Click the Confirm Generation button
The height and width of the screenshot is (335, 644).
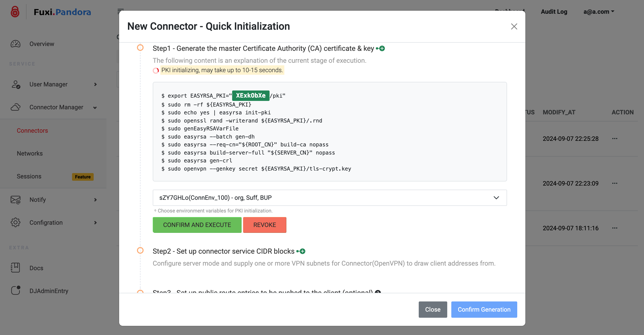point(484,310)
